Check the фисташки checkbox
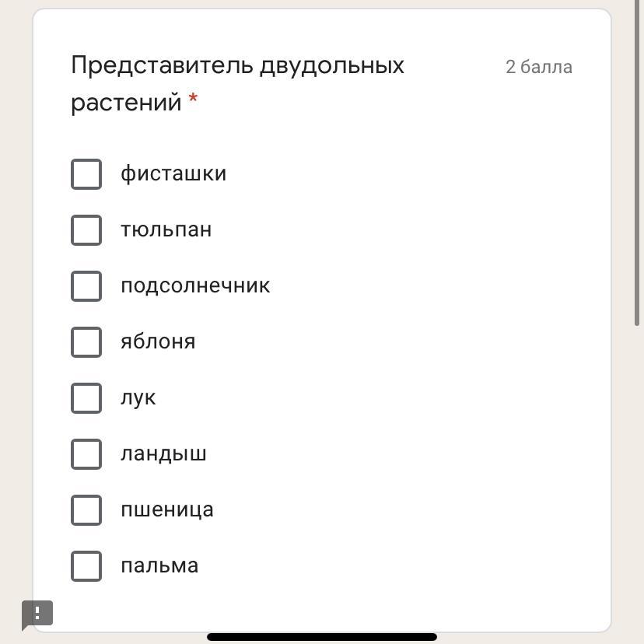The height and width of the screenshot is (644, 644). click(x=86, y=174)
